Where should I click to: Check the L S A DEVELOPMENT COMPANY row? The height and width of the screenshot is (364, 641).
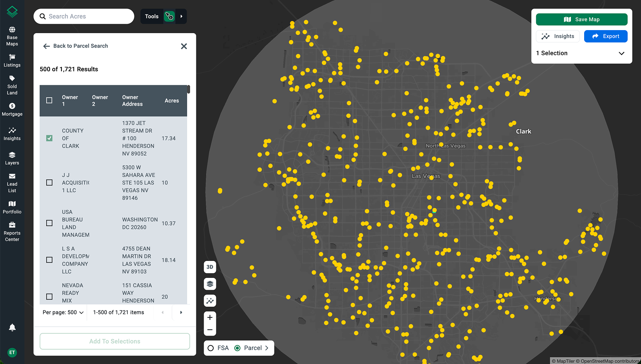point(49,260)
